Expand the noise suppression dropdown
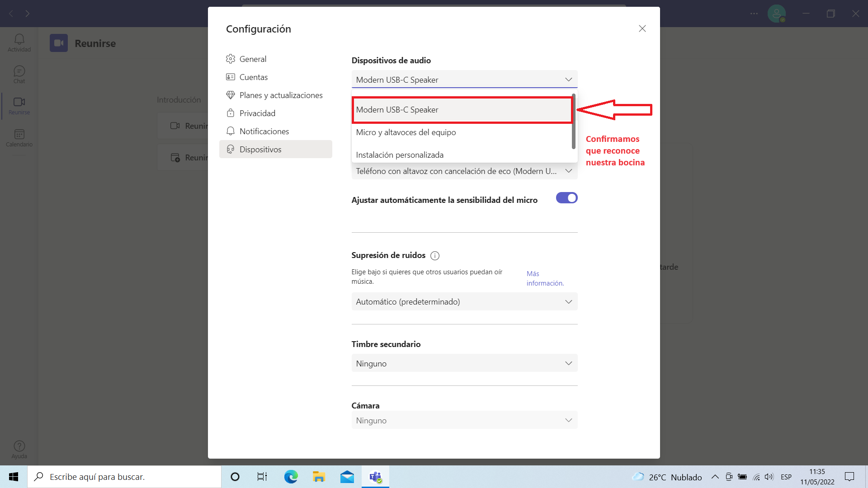 click(464, 301)
